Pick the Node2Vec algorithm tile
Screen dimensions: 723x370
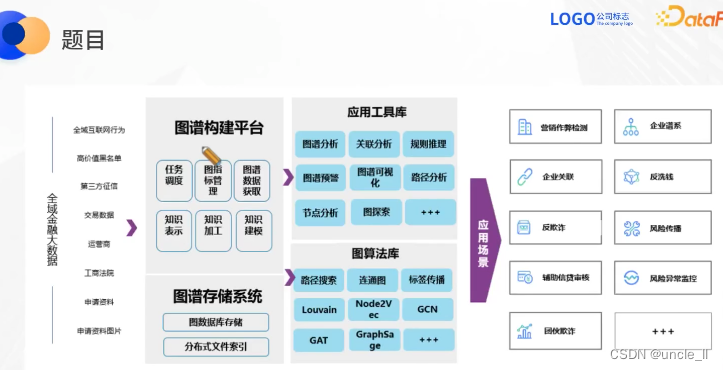[x=373, y=310]
